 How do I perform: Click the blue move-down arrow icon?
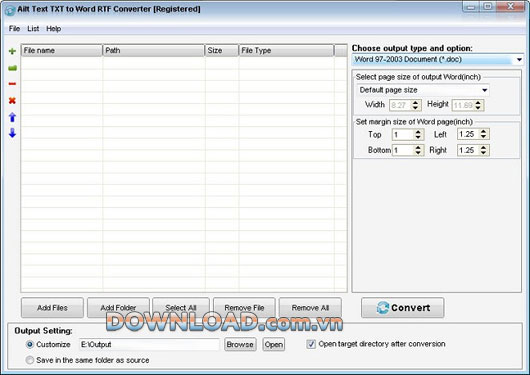(x=12, y=133)
